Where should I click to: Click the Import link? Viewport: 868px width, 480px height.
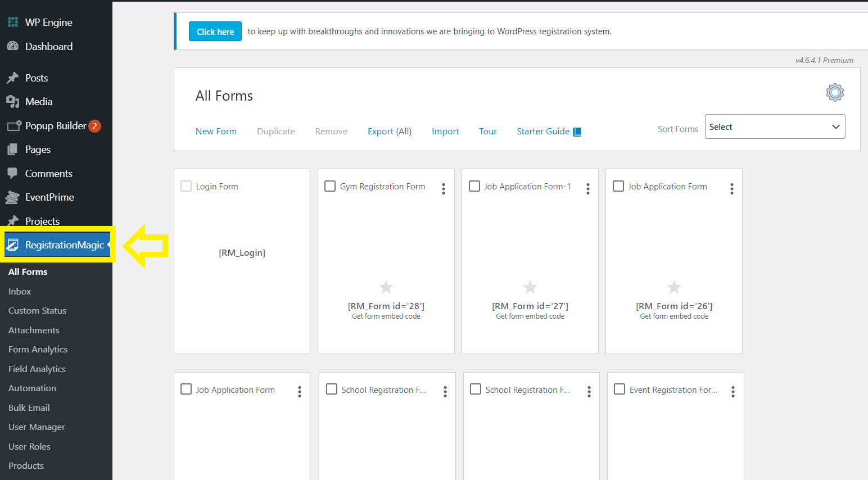pyautogui.click(x=445, y=131)
